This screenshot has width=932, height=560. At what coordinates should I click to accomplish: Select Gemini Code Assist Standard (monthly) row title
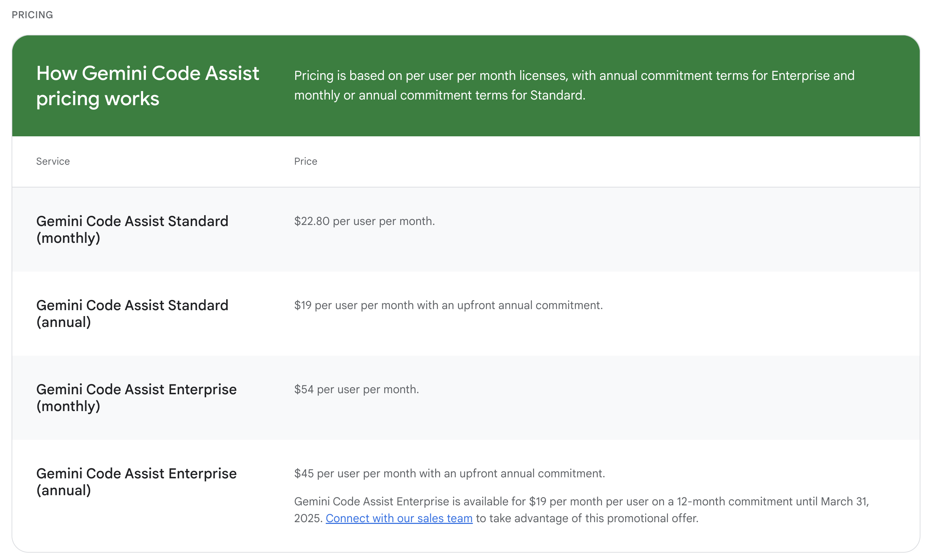tap(132, 229)
